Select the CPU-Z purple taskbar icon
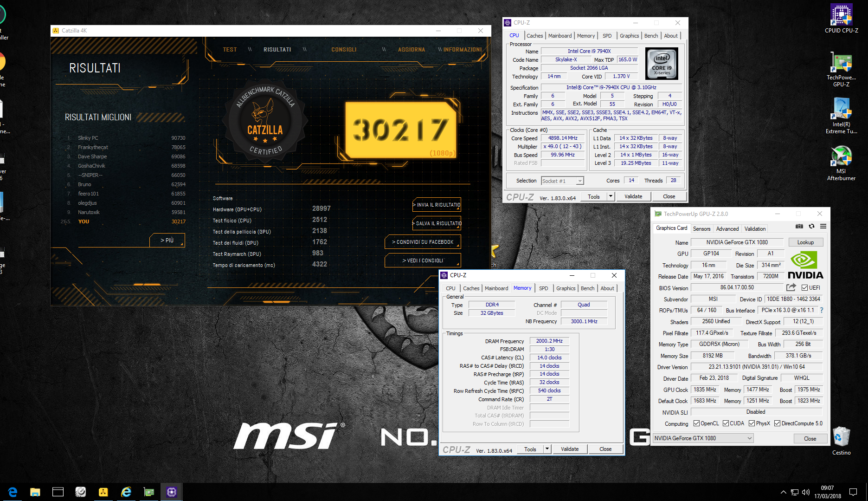Viewport: 868px width, 501px height. click(x=171, y=492)
